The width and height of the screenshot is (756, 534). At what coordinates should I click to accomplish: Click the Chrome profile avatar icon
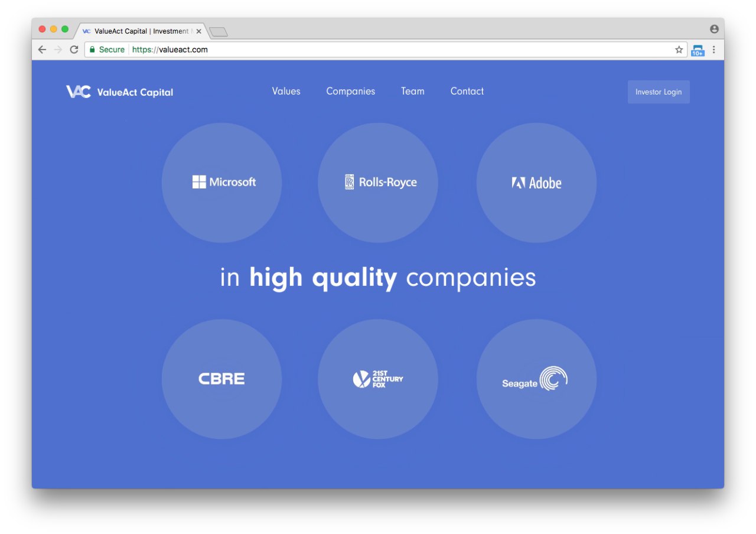click(x=714, y=29)
